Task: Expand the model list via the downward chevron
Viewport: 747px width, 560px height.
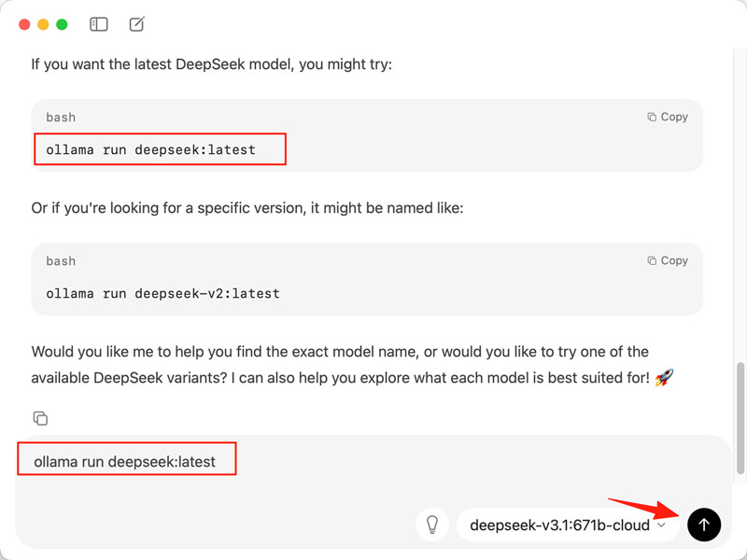Action: [662, 525]
